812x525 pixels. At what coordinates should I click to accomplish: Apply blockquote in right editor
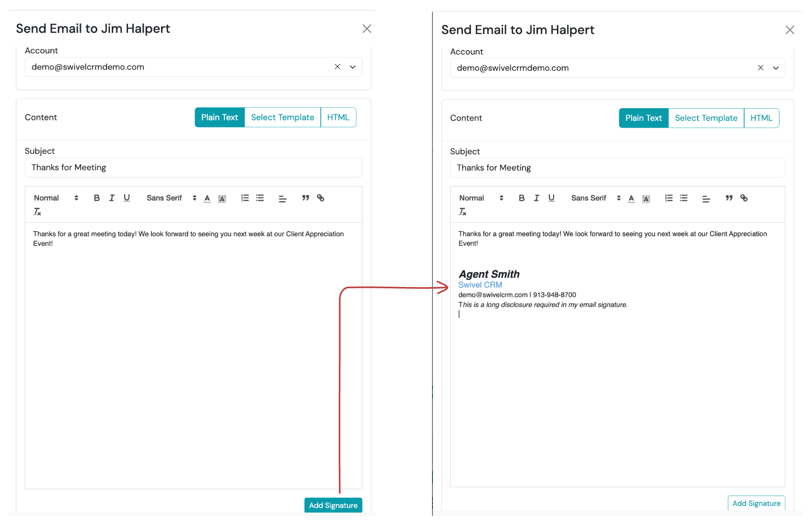pyautogui.click(x=729, y=198)
